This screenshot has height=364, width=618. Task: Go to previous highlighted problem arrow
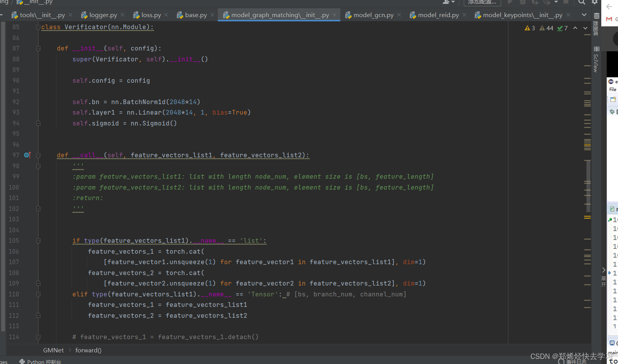click(575, 28)
